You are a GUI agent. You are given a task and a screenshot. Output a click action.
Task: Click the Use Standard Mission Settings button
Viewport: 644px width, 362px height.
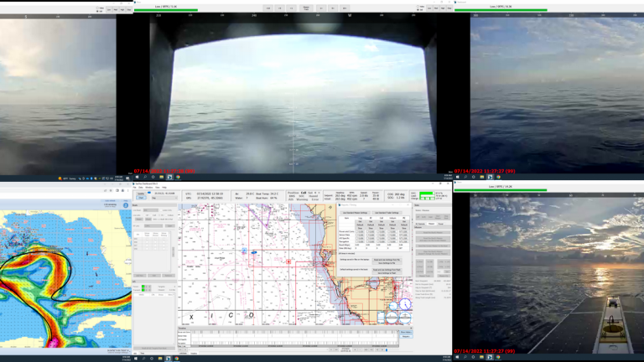(x=355, y=213)
